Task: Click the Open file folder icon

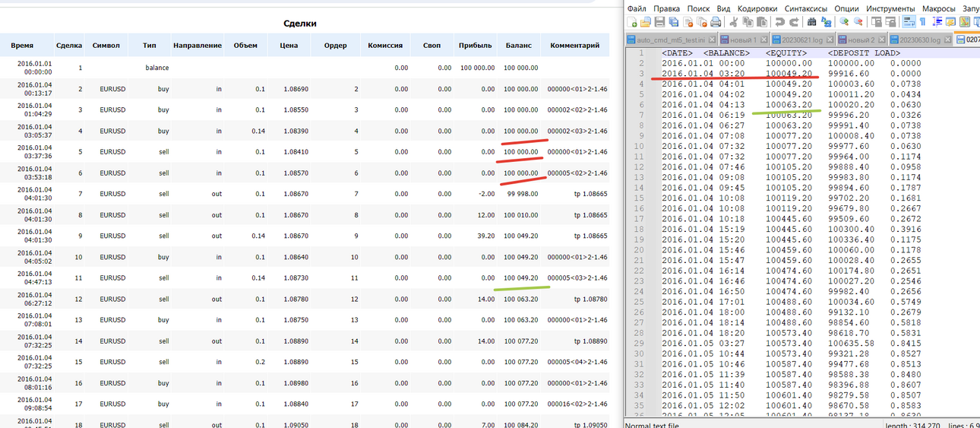Action: point(646,22)
